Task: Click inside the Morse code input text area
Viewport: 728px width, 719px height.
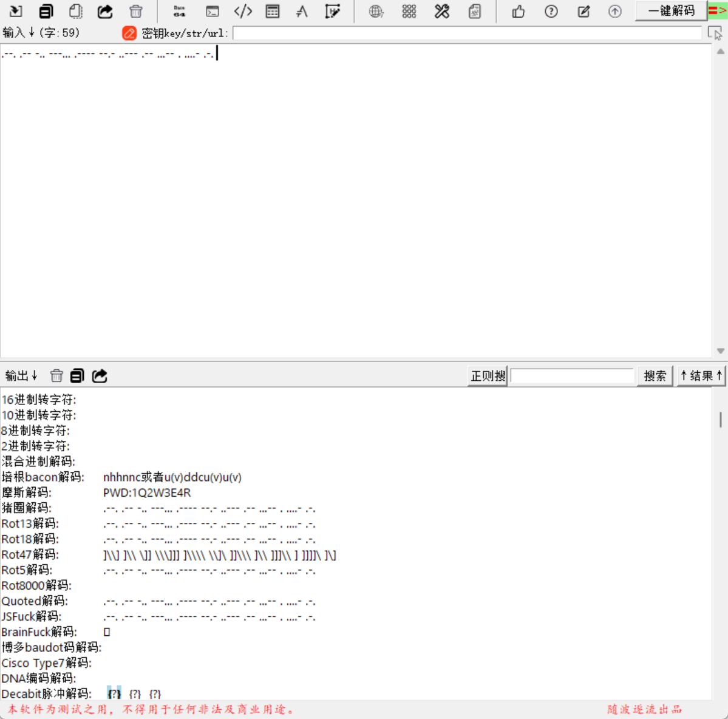Action: [x=356, y=200]
